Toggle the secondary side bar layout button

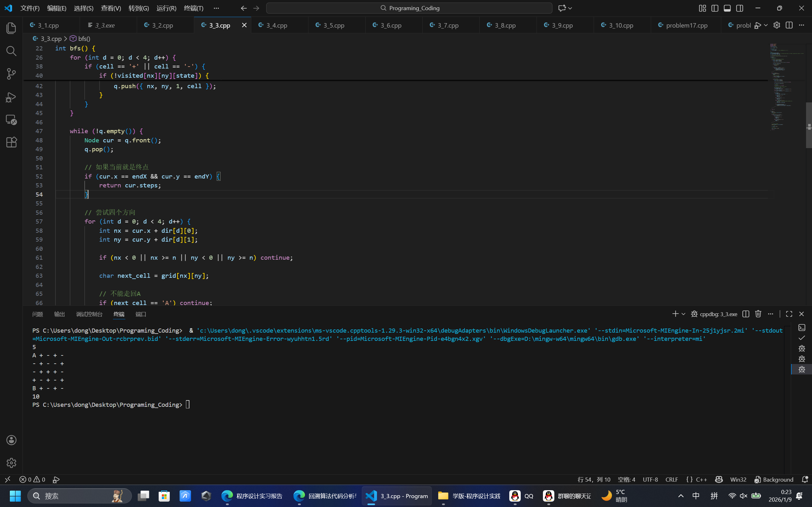(x=740, y=8)
